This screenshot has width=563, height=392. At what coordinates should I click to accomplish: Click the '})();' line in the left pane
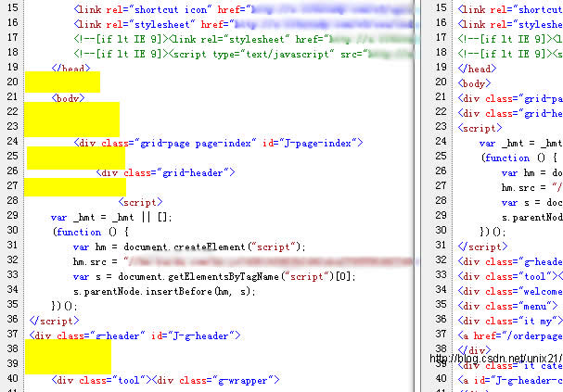[x=65, y=306]
